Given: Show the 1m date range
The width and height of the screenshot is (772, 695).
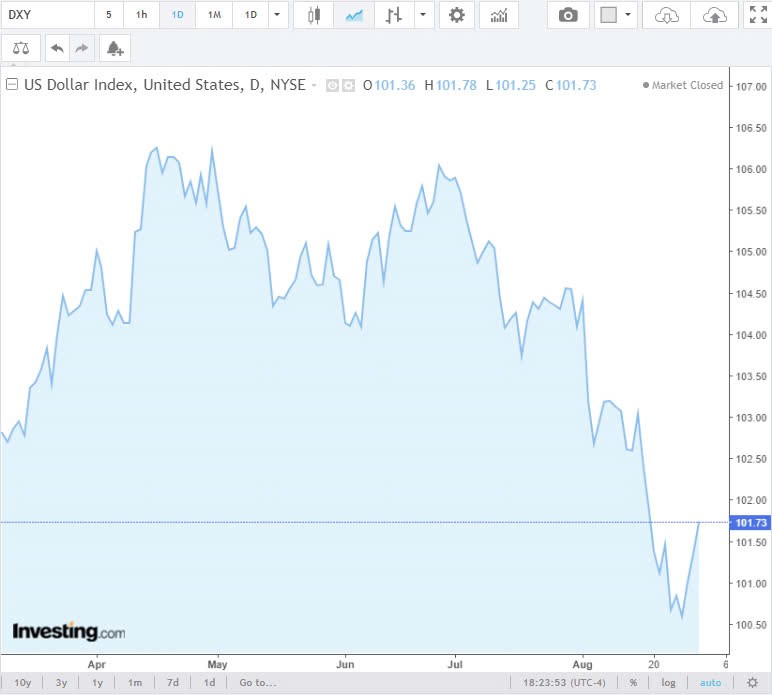Looking at the screenshot, I should [x=135, y=683].
